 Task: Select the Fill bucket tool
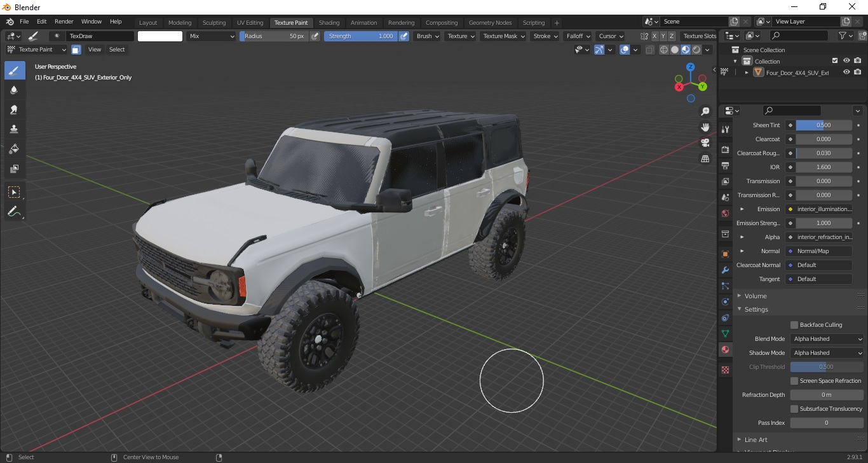(x=14, y=149)
